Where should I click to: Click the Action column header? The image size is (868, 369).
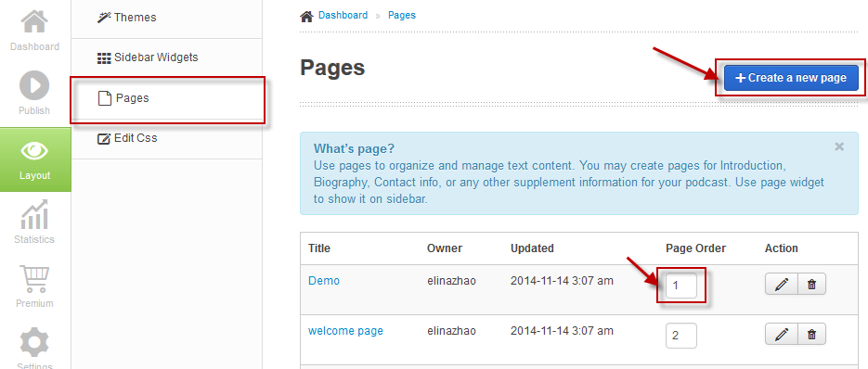(x=782, y=248)
